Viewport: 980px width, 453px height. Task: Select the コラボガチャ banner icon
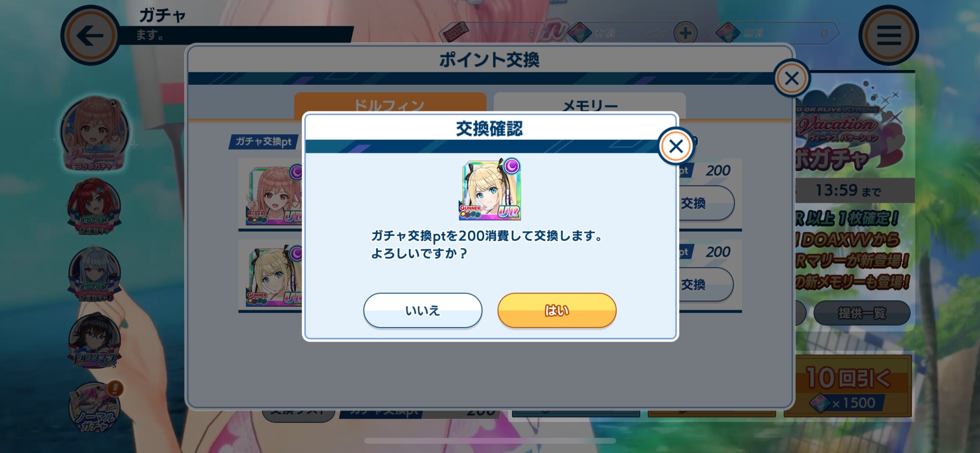[x=95, y=133]
